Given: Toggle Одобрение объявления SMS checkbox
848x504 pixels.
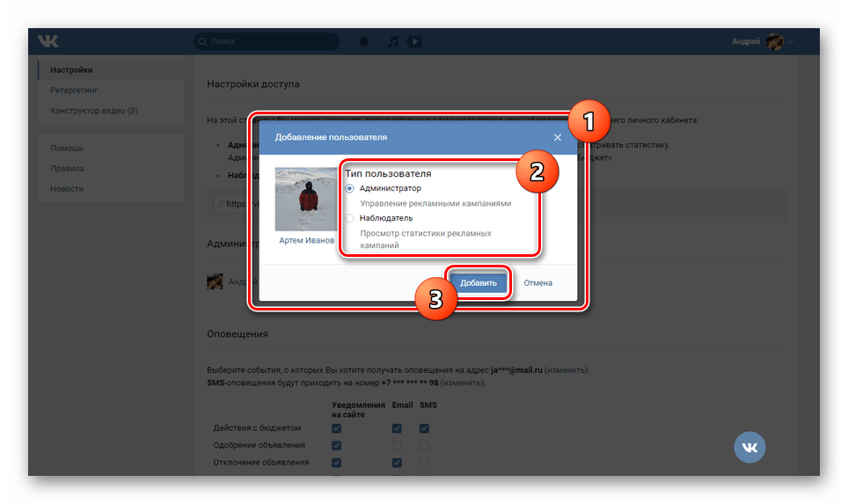Looking at the screenshot, I should (425, 446).
